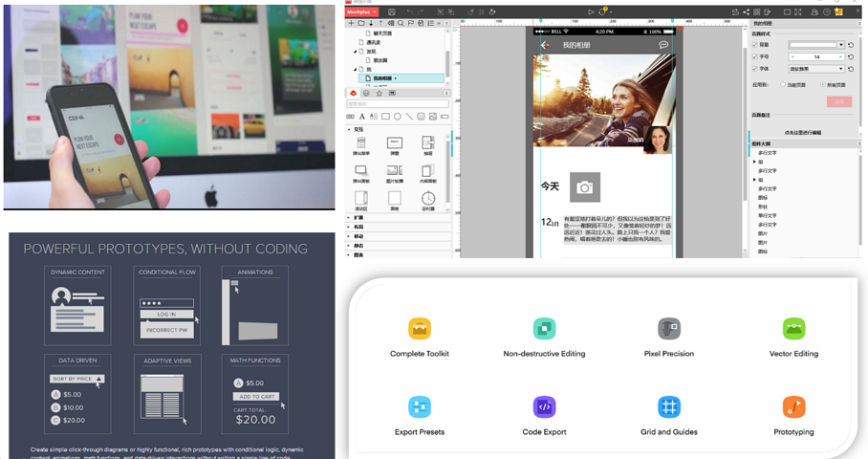The image size is (868, 459).
Task: Open the font name dropdown
Action: 816,69
